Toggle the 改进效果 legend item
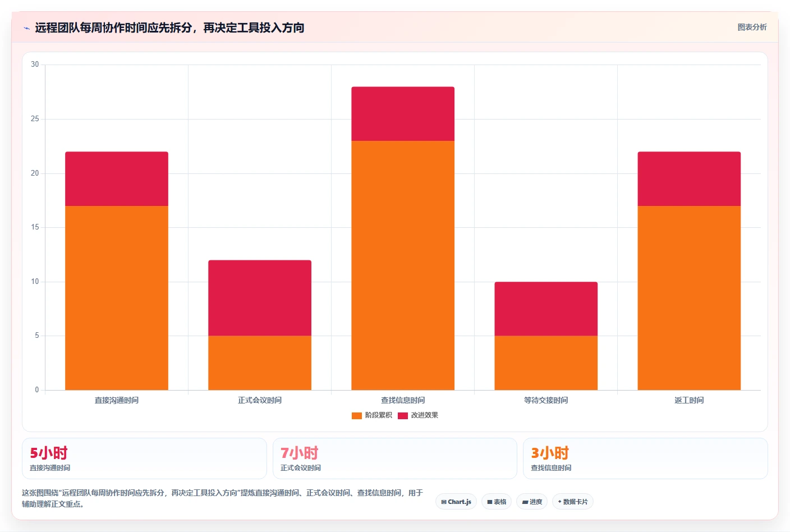The width and height of the screenshot is (790, 532). pyautogui.click(x=418, y=415)
